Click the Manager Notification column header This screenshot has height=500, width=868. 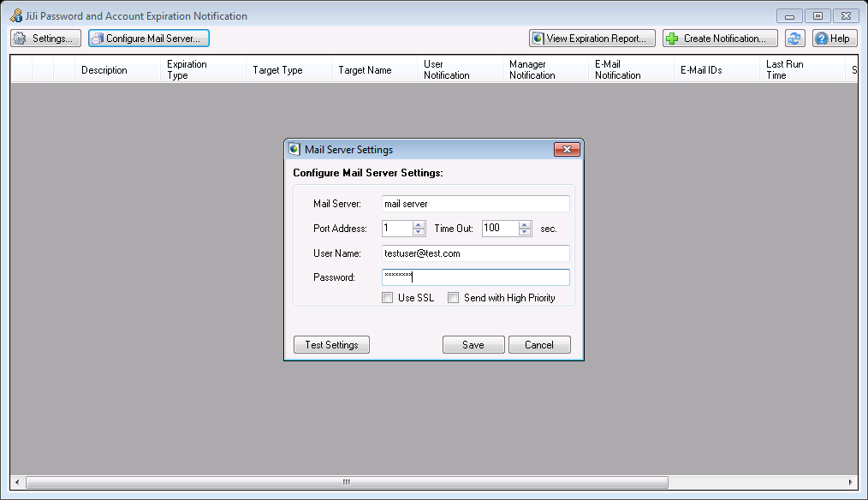(x=545, y=69)
